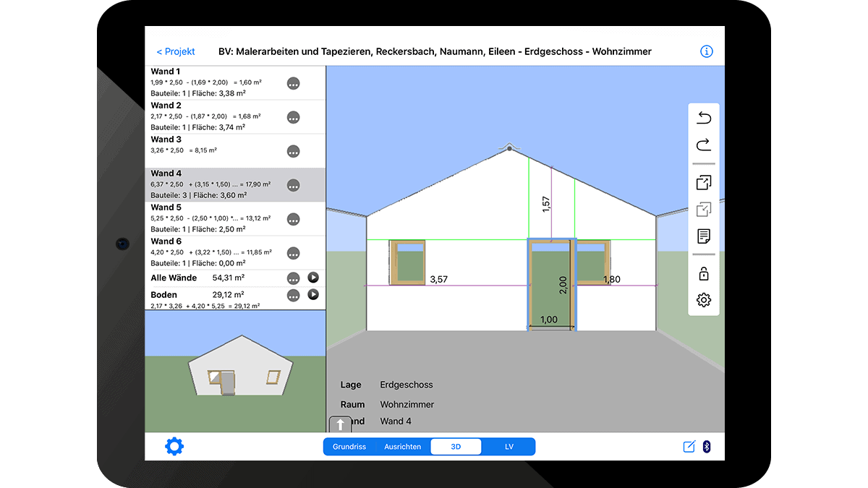Screen dimensions: 868x488
Task: Open the right toolbar settings gear
Action: [704, 300]
